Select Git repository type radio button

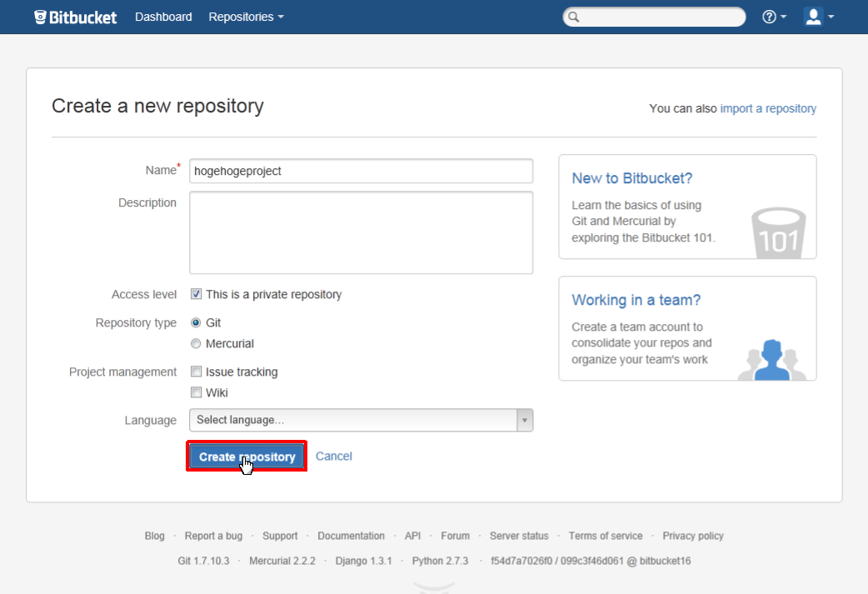(x=196, y=322)
